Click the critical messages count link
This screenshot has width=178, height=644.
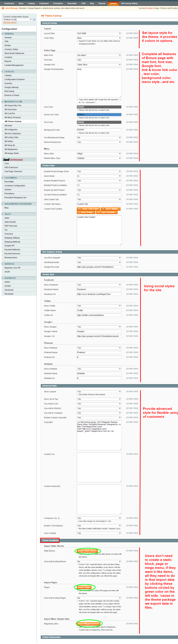[x=149, y=8]
